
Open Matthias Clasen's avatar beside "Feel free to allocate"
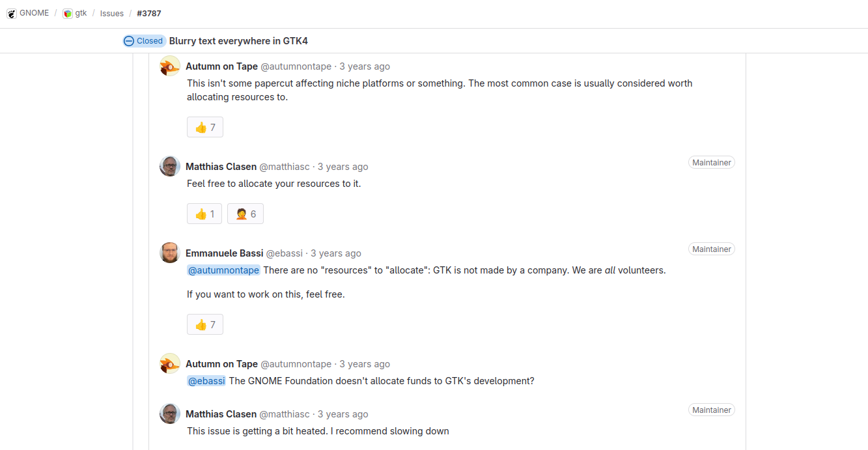pyautogui.click(x=170, y=167)
